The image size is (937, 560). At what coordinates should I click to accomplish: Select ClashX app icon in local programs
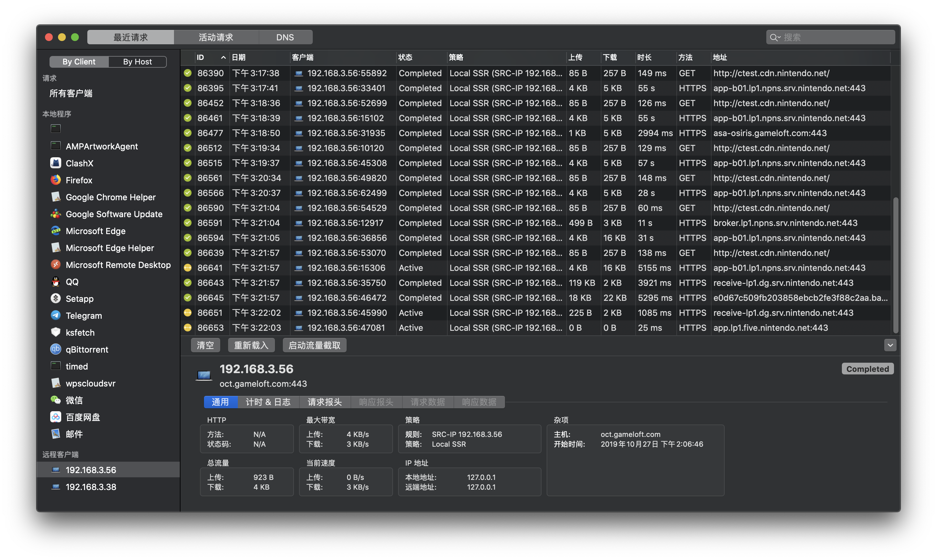pos(56,163)
